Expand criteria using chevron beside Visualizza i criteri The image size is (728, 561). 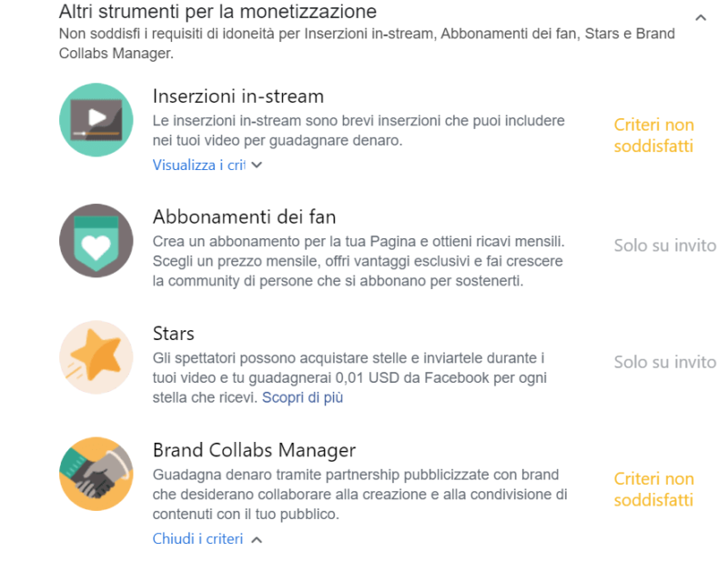[257, 165]
